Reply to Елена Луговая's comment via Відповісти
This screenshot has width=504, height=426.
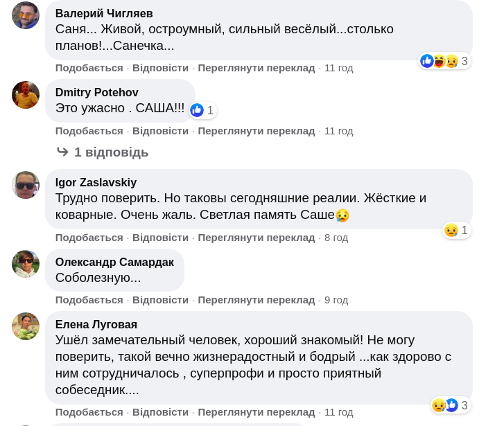tap(160, 412)
